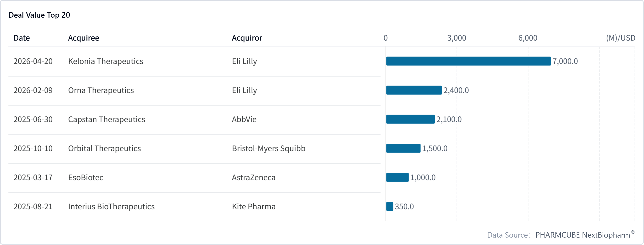Click the 1,500.0 deal value bar
Screen dimensions: 644x245
point(403,148)
